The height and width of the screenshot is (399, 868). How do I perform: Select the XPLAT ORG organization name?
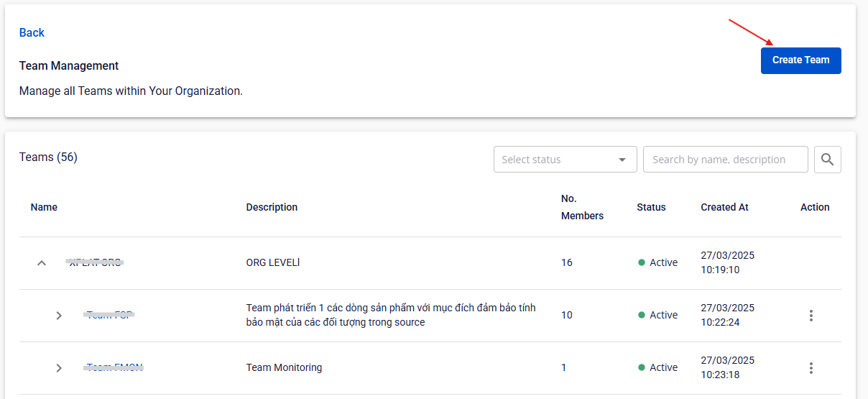[95, 262]
